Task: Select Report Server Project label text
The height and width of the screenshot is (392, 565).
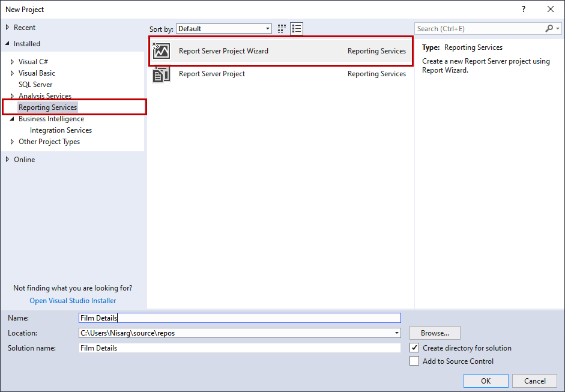Action: [212, 74]
